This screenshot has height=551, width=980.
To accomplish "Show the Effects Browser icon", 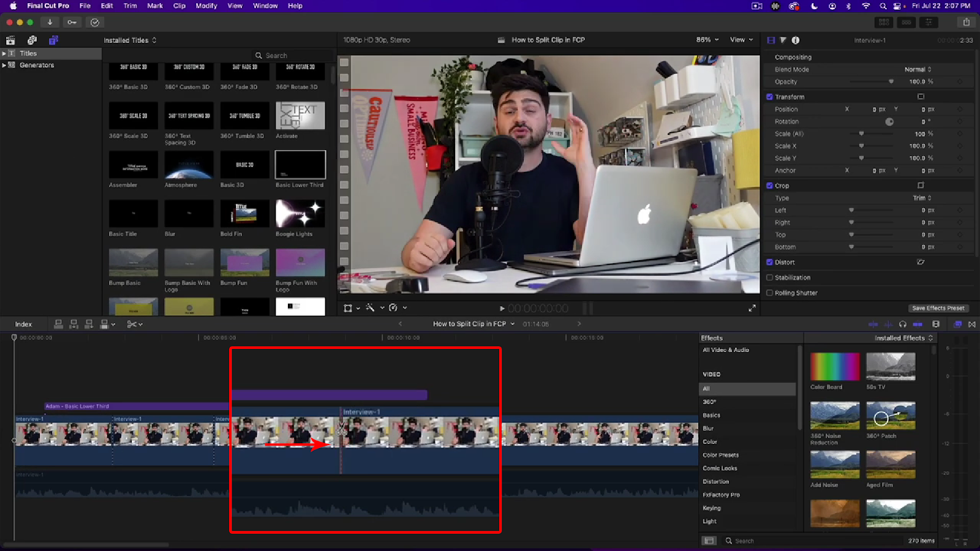I will (x=957, y=324).
